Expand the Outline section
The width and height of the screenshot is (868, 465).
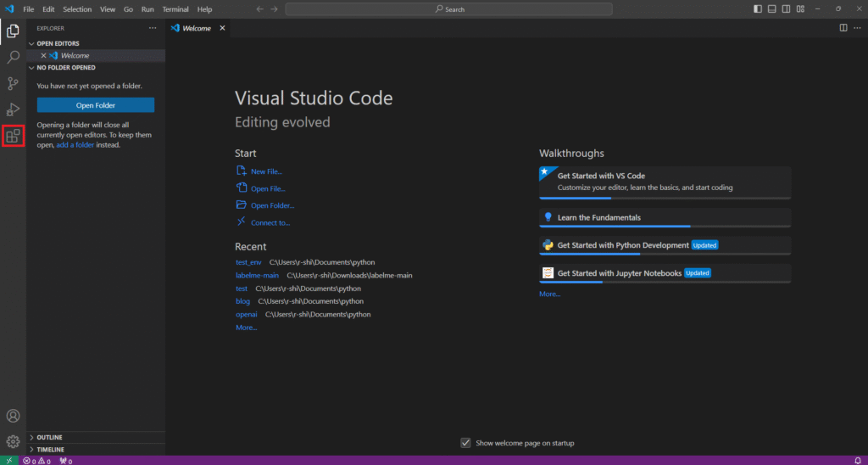tap(49, 437)
